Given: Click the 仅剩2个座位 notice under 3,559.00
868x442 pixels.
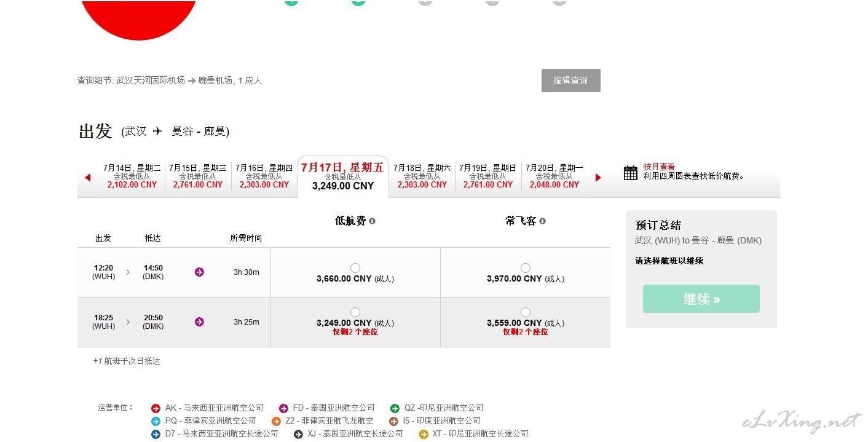Looking at the screenshot, I should 526,332.
